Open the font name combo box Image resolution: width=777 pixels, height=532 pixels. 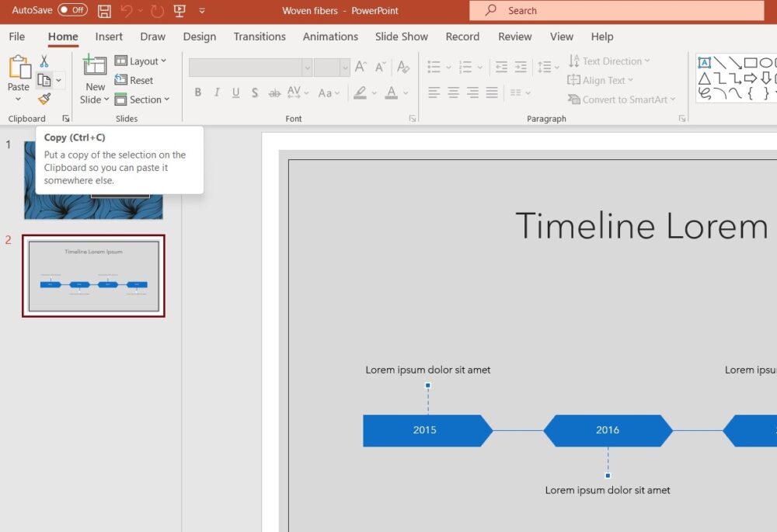[250, 68]
